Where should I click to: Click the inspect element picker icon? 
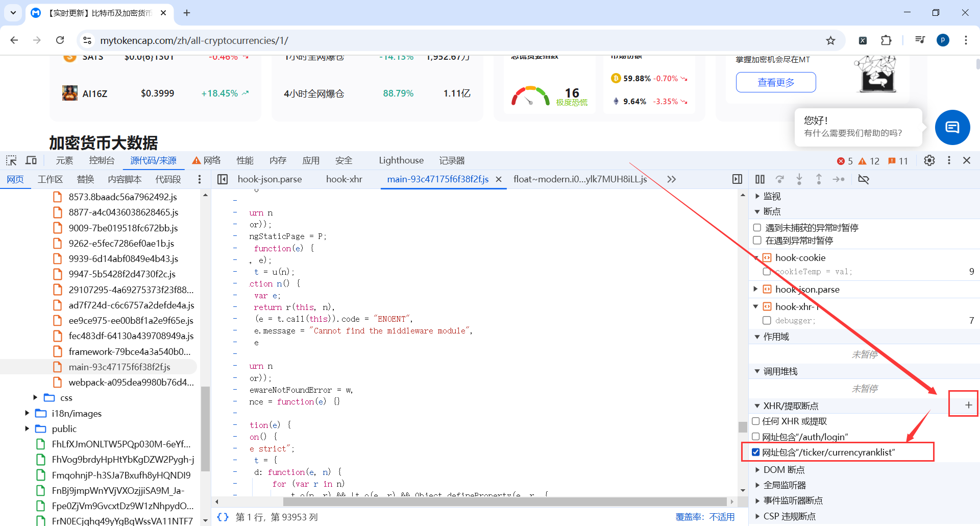point(11,160)
